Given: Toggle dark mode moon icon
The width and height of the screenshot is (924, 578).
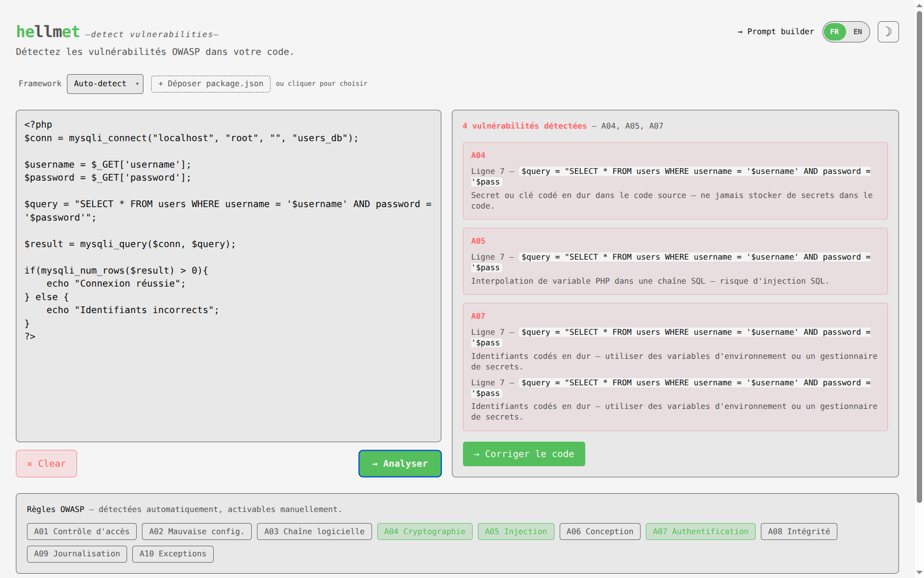Looking at the screenshot, I should (888, 32).
